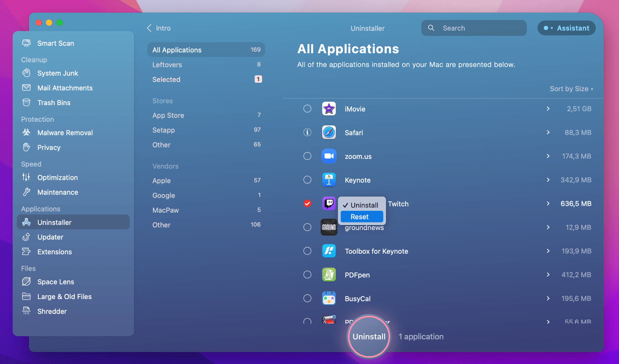The height and width of the screenshot is (364, 619).
Task: Open the Maintenance module
Action: click(57, 192)
